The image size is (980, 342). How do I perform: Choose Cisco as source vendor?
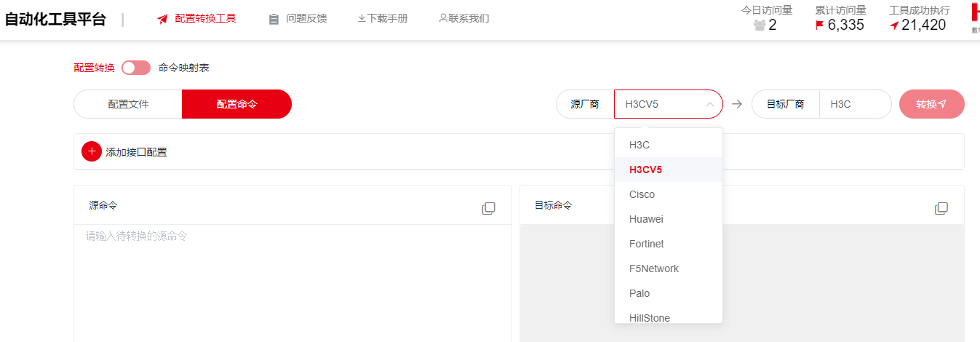pyautogui.click(x=669, y=194)
